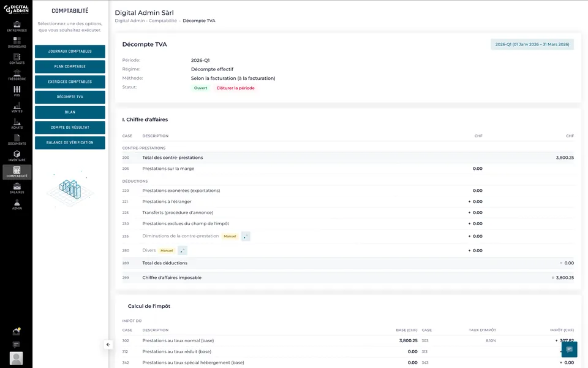Screen dimensions: 588x368
Task: Open the Inventaire module
Action: 17,156
